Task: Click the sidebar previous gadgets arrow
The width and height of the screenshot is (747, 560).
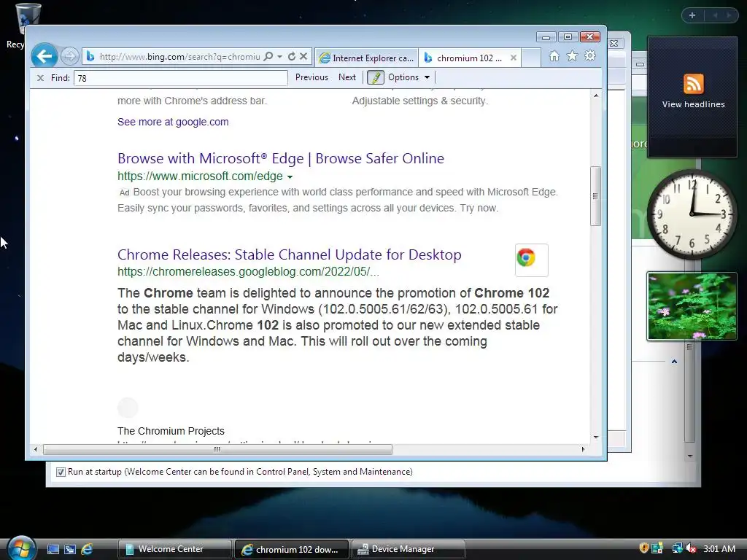Action: 715,15
